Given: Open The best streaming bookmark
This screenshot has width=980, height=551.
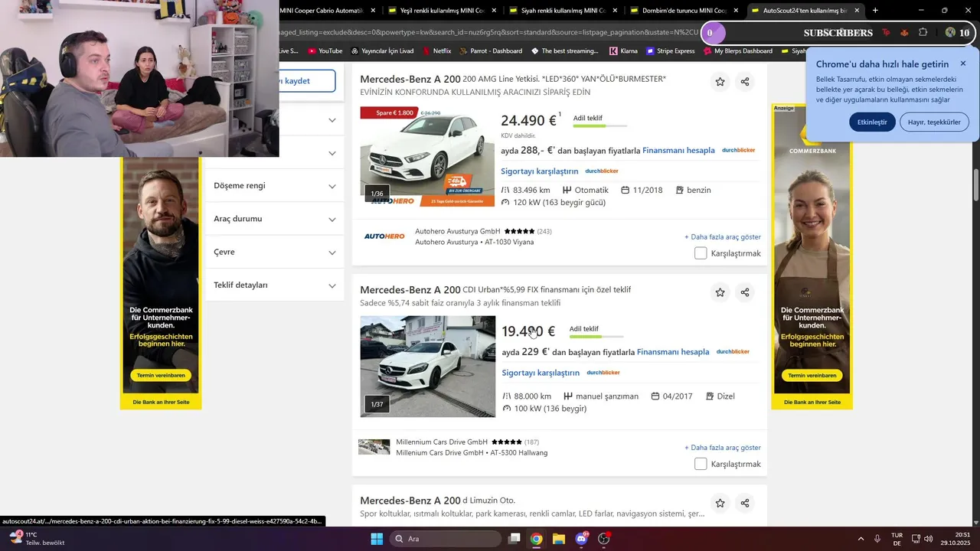Looking at the screenshot, I should coord(564,51).
